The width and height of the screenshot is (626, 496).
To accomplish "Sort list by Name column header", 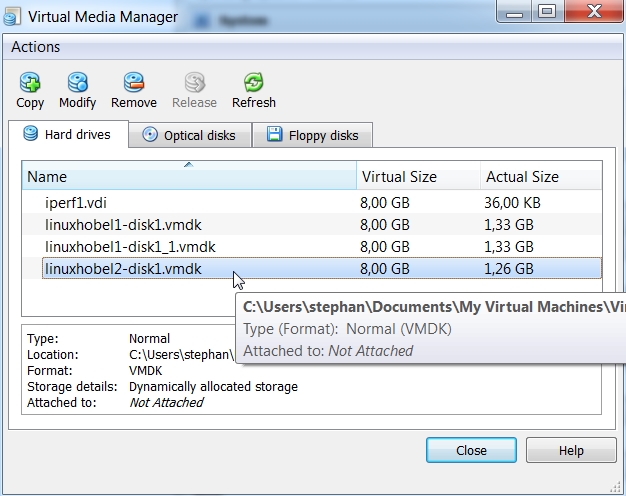I will click(x=189, y=177).
